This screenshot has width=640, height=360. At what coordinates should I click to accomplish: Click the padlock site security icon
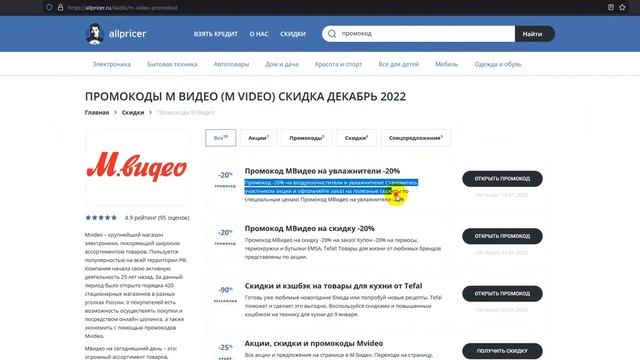[60, 7]
